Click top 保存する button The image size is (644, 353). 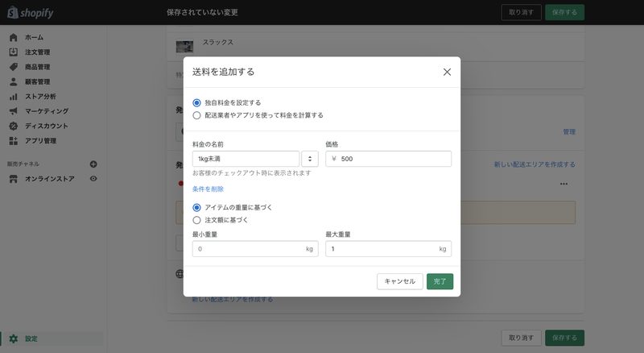click(x=564, y=12)
